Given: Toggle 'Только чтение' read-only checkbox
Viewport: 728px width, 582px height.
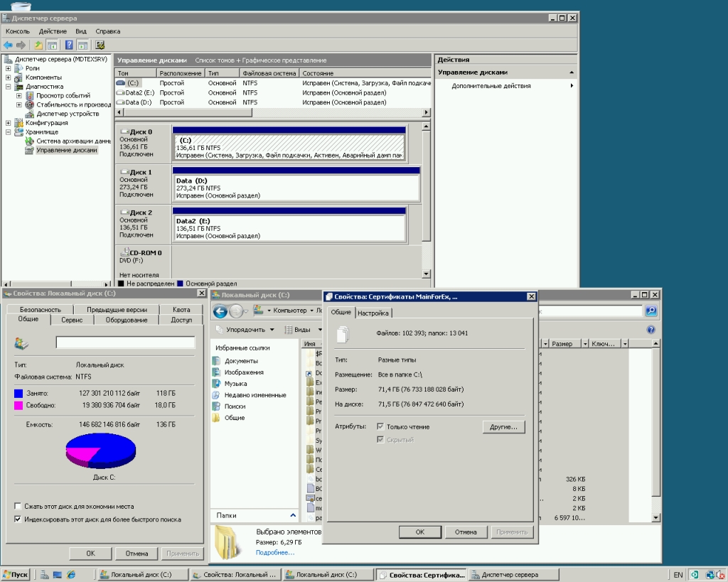Looking at the screenshot, I should point(380,426).
